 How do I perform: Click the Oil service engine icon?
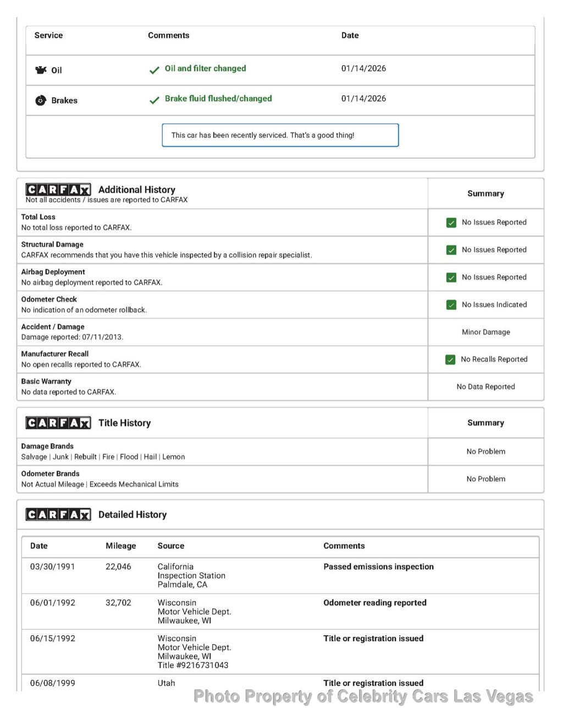(41, 70)
